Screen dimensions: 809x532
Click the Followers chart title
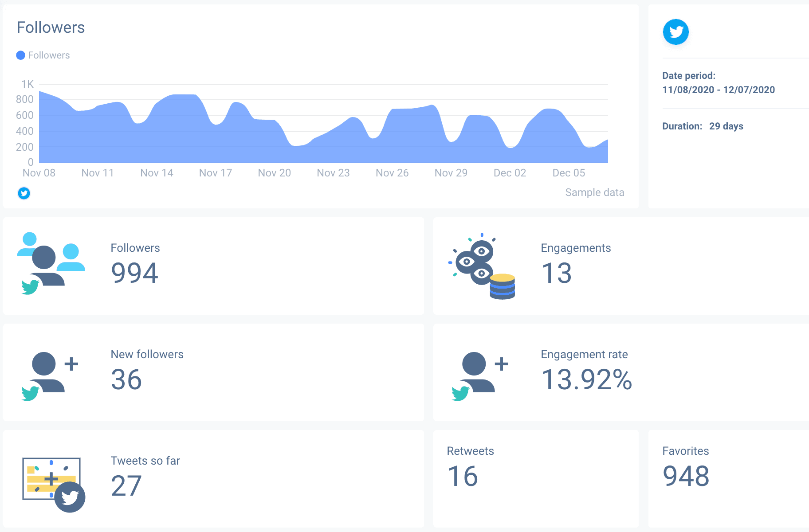pyautogui.click(x=51, y=27)
